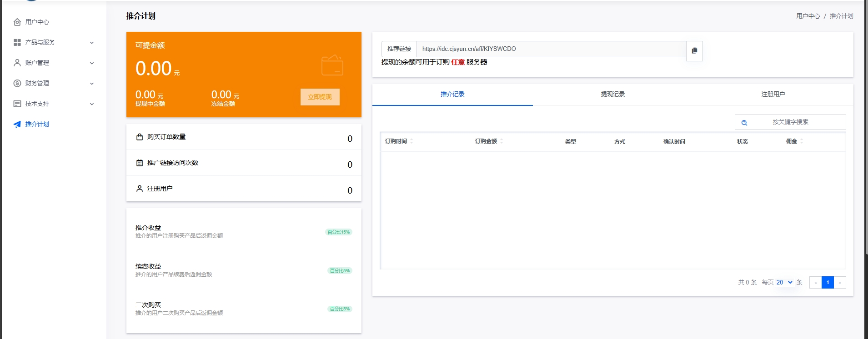Click the 用户中心 home icon in sidebar
Viewport: 868px width, 339px height.
point(17,22)
